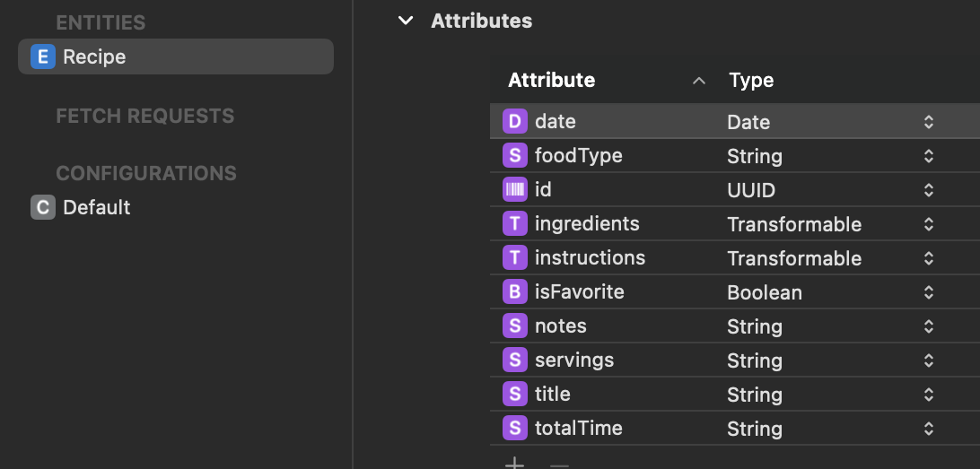Viewport: 980px width, 469px height.
Task: Sort by Attribute column header
Action: (x=551, y=80)
